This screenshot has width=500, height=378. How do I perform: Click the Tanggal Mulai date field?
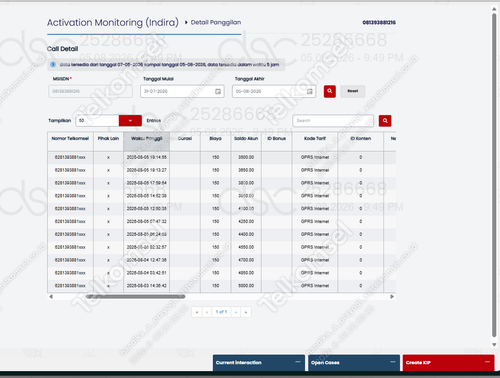(x=182, y=91)
